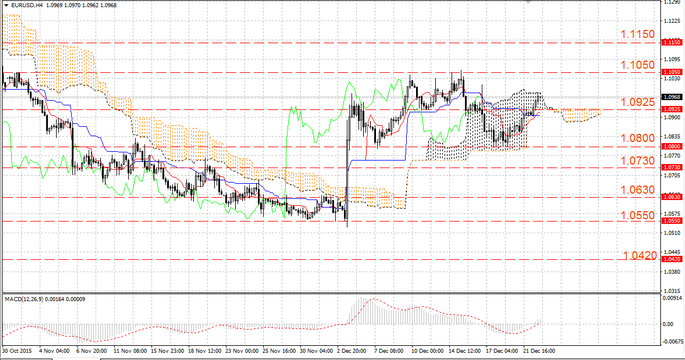Select the red 1.1050 price tag
This screenshot has width=685, height=360.
tap(672, 72)
